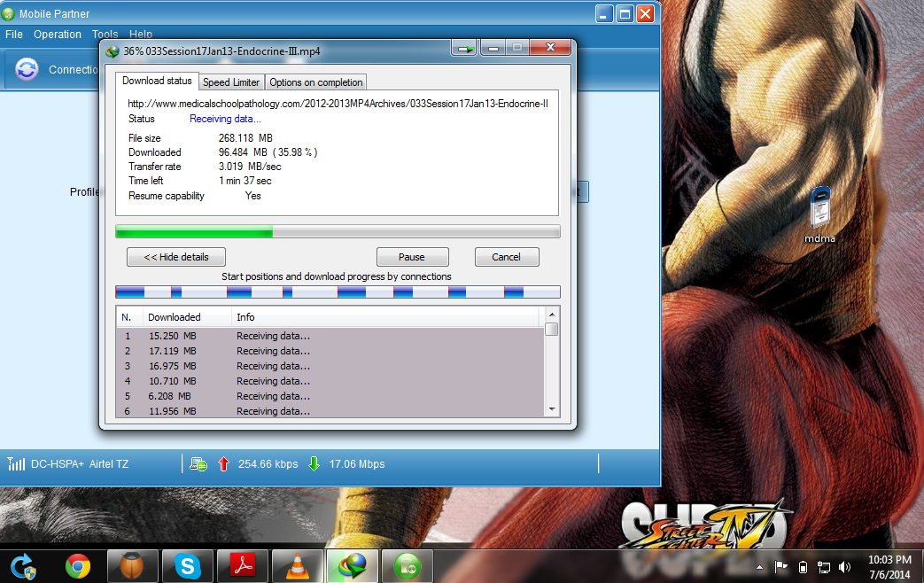Click the battery tray icon
The width and height of the screenshot is (924, 583).
803,567
